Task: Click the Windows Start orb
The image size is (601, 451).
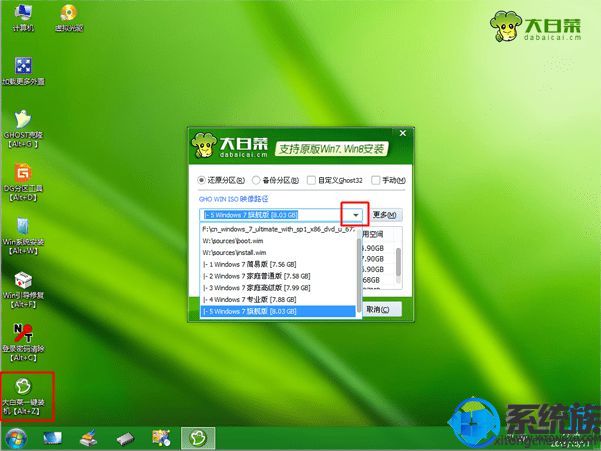Action: point(16,439)
